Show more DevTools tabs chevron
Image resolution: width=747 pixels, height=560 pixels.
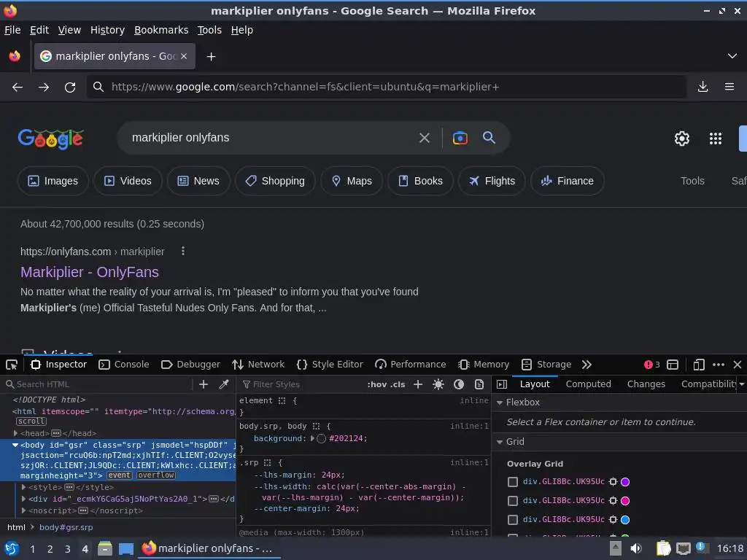[x=587, y=365]
